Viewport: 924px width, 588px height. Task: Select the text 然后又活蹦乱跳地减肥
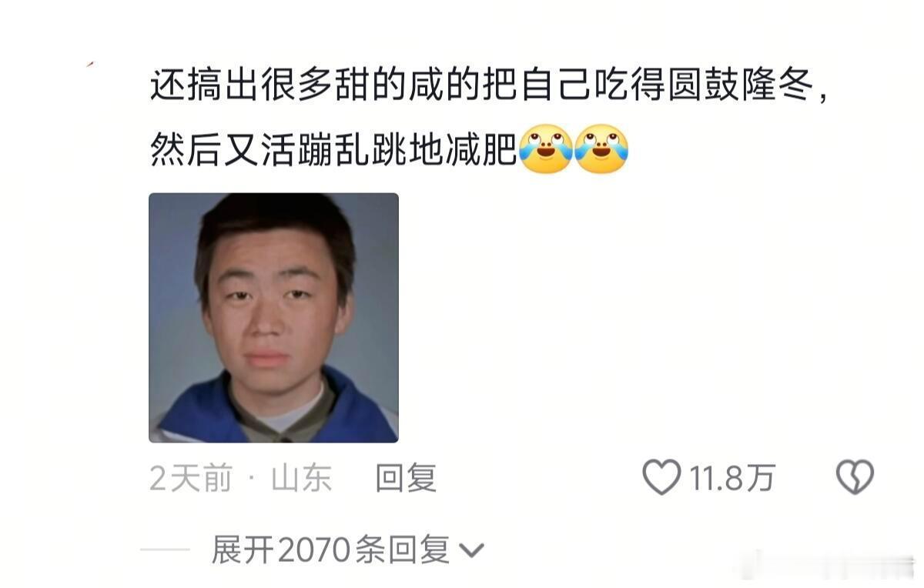point(333,151)
